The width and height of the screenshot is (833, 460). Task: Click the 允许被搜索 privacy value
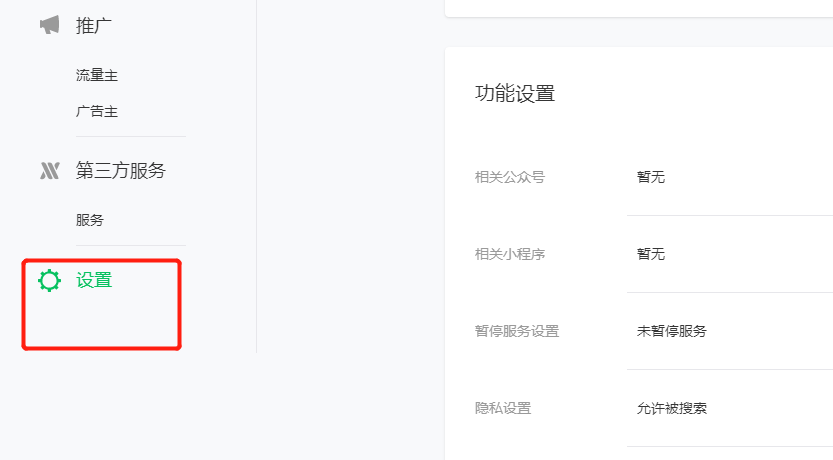coord(672,408)
